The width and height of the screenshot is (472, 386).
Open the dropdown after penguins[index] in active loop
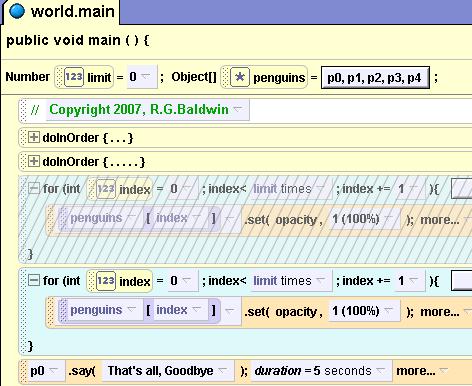click(229, 311)
